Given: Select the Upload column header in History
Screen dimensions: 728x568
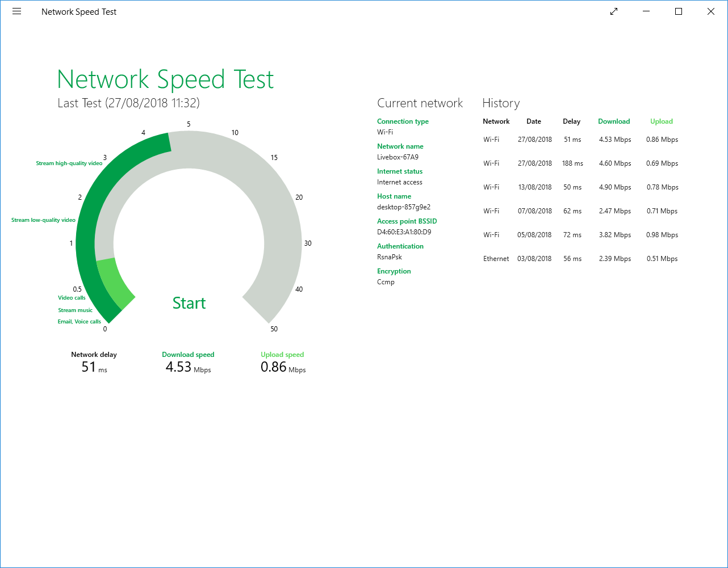Looking at the screenshot, I should pos(661,121).
